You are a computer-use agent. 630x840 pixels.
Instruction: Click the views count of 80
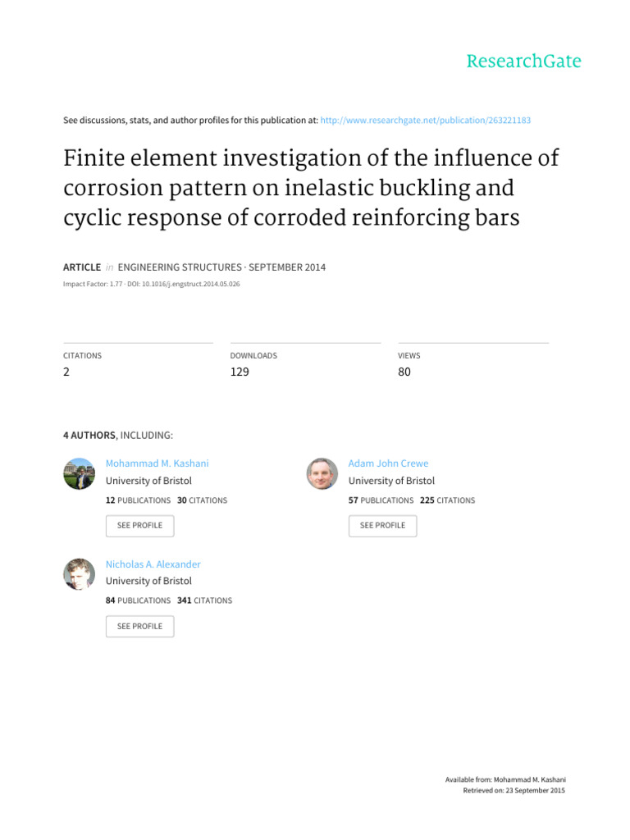[x=404, y=372]
